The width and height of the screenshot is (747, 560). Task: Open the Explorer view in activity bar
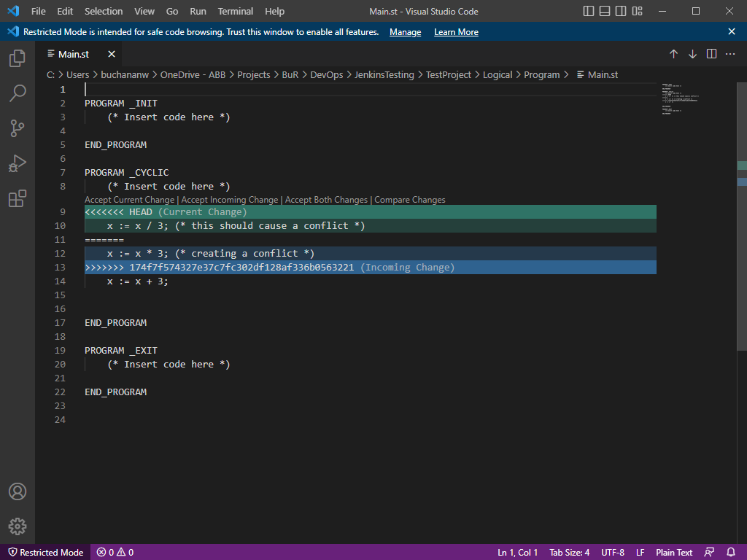(18, 58)
